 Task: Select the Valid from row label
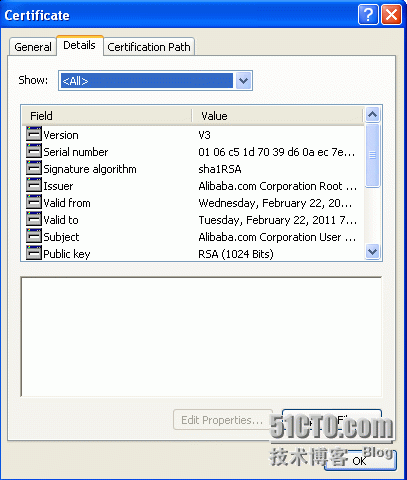pos(67,203)
